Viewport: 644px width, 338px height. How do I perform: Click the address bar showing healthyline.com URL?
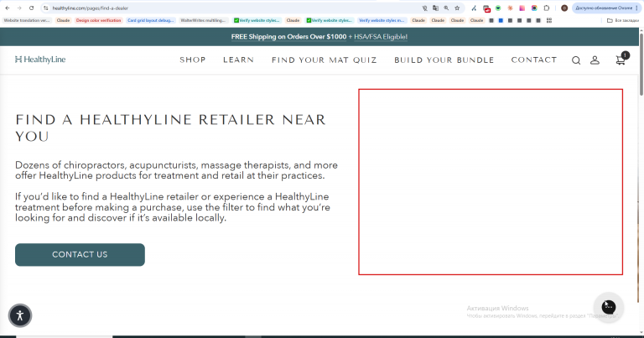pyautogui.click(x=234, y=8)
